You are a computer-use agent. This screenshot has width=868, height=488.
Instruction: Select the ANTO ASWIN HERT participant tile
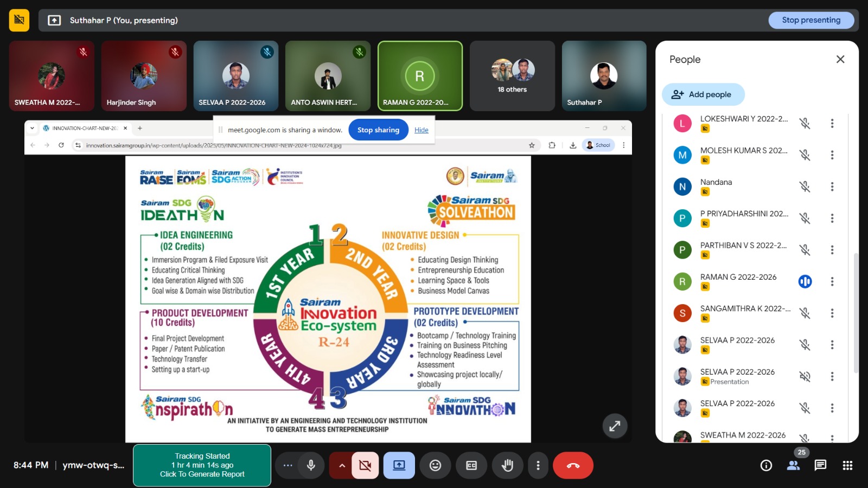tap(328, 76)
